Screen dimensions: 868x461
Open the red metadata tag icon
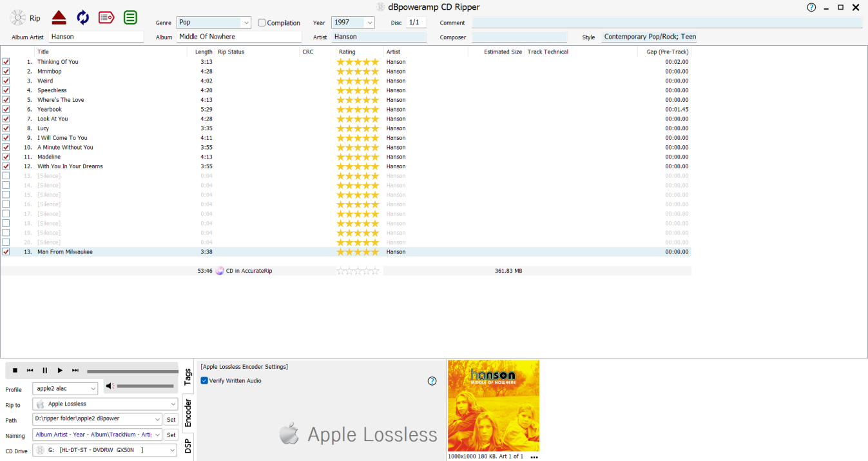[106, 17]
